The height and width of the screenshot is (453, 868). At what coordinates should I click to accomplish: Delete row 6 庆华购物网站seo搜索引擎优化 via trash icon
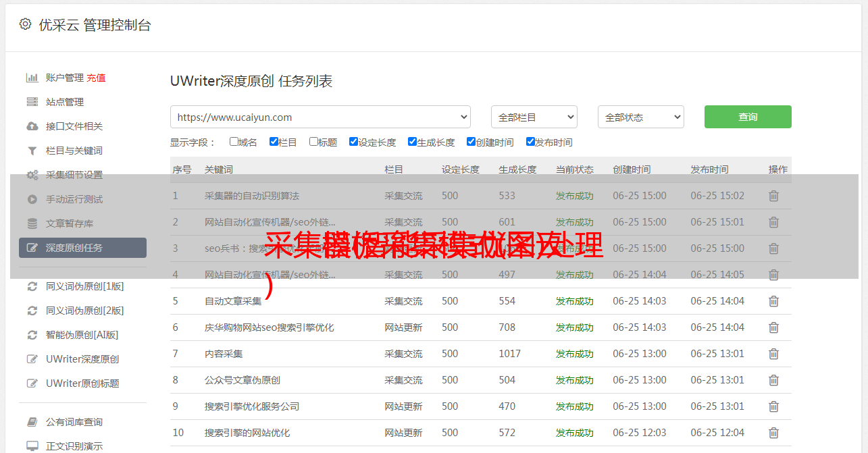(774, 327)
